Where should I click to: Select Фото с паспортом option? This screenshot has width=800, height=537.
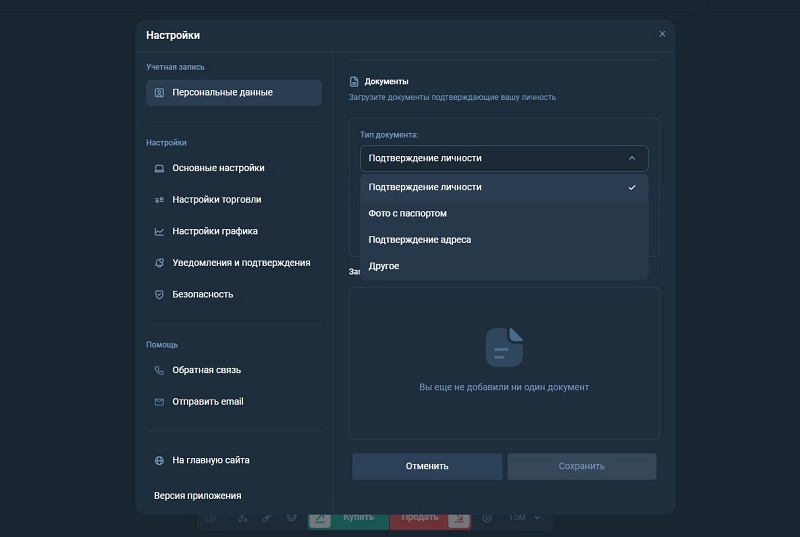pyautogui.click(x=407, y=214)
